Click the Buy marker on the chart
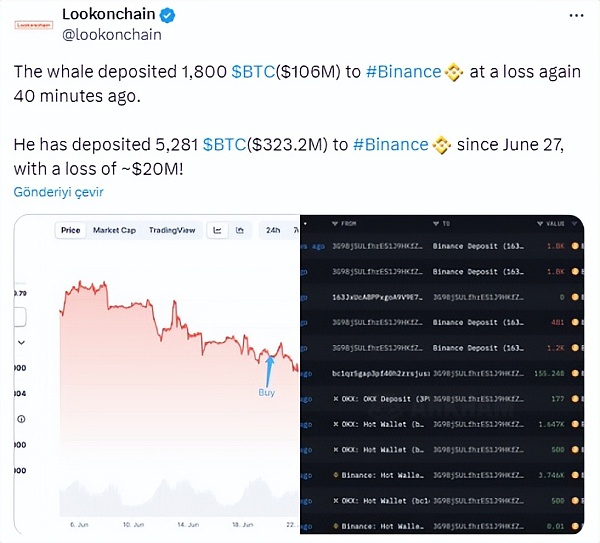 [267, 391]
